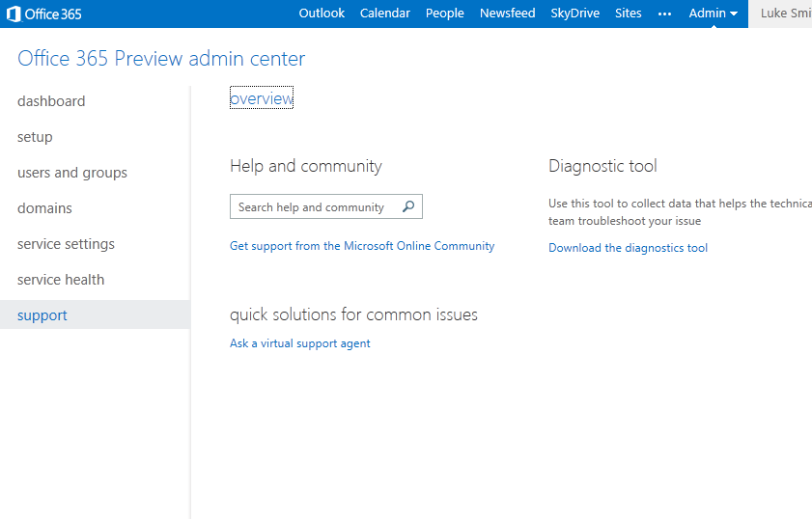Open Sites in the top navigation
The height and width of the screenshot is (519, 812).
(x=628, y=14)
